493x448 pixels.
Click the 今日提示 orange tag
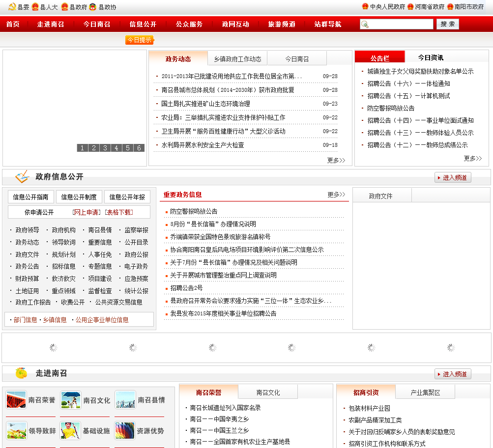click(140, 40)
